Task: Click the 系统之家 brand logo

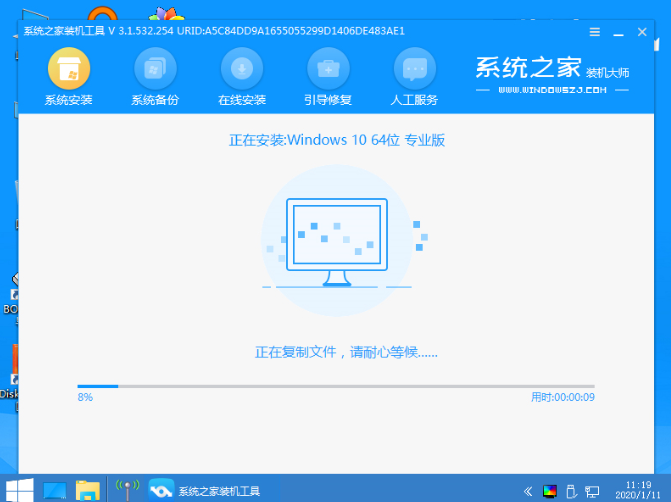Action: (x=546, y=74)
